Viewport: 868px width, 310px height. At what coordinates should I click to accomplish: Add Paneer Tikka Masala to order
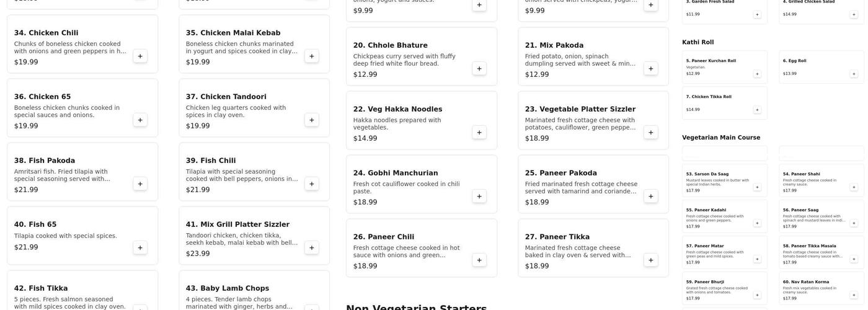(x=854, y=259)
